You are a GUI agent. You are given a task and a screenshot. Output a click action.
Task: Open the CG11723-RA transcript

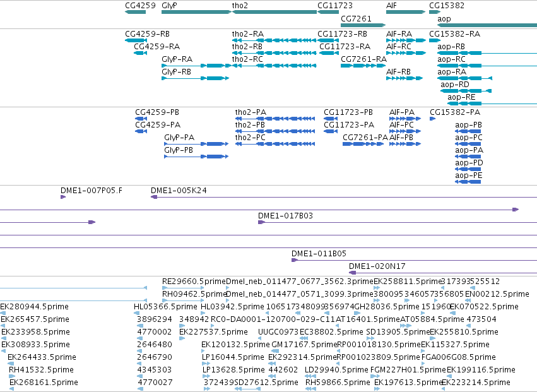pos(345,47)
